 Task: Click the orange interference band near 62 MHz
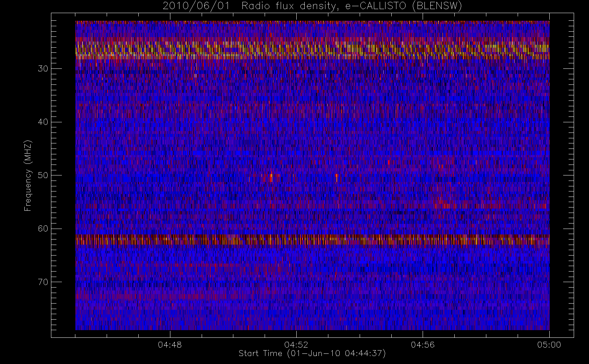pyautogui.click(x=312, y=240)
